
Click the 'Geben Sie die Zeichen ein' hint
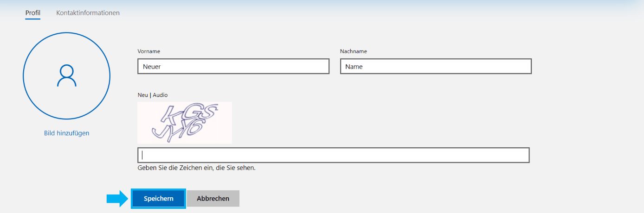197,168
